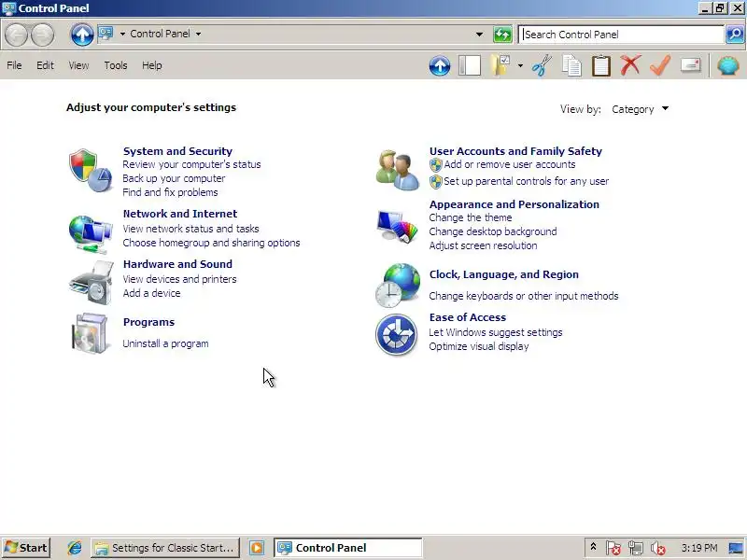
Task: Toggle the navigation pane toolbar icon
Action: click(470, 65)
